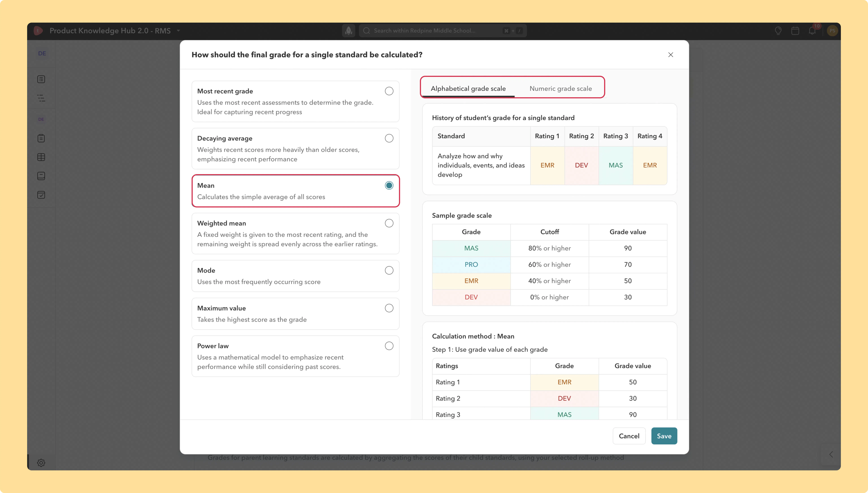Viewport: 868px width, 493px height.
Task: Click the 'Sample grade scale' heading
Action: [462, 215]
